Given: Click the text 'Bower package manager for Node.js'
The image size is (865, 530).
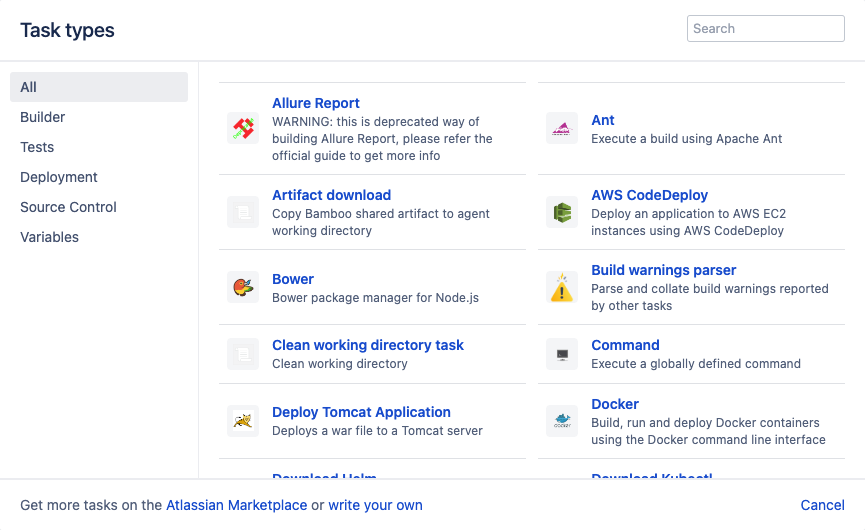Looking at the screenshot, I should (375, 298).
